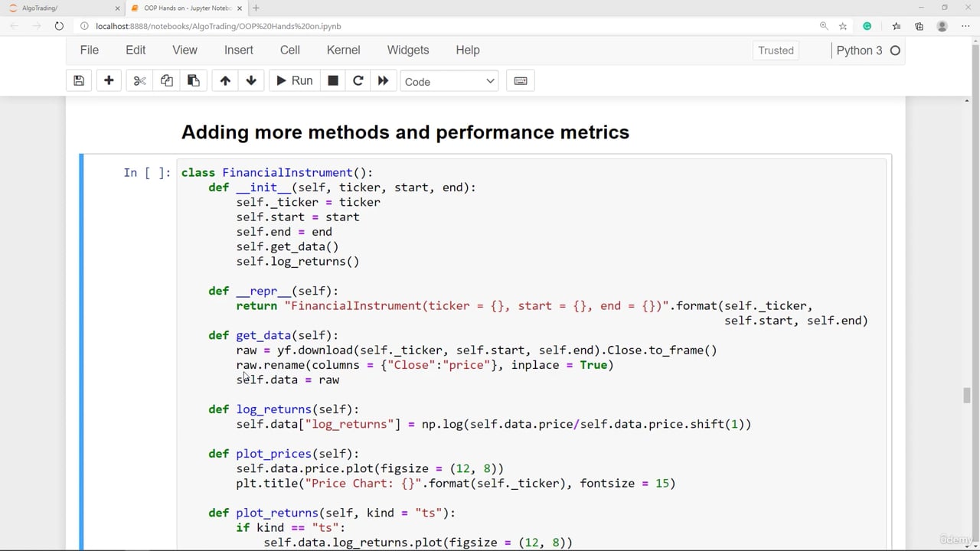Image resolution: width=980 pixels, height=551 pixels.
Task: Restart the kernel with the circular arrow icon
Action: (358, 80)
